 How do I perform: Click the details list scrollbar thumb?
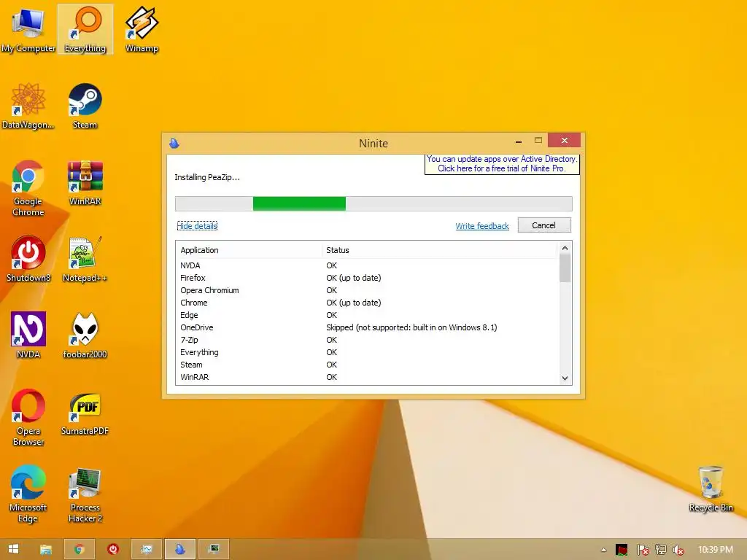[x=565, y=268]
